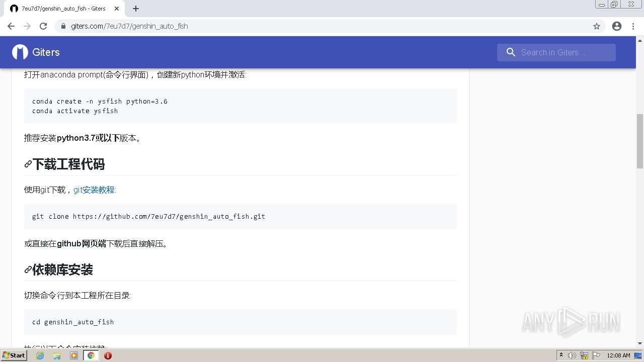Viewport: 644px width, 362px height.
Task: Click the Action Center flag icon
Action: tap(596, 355)
